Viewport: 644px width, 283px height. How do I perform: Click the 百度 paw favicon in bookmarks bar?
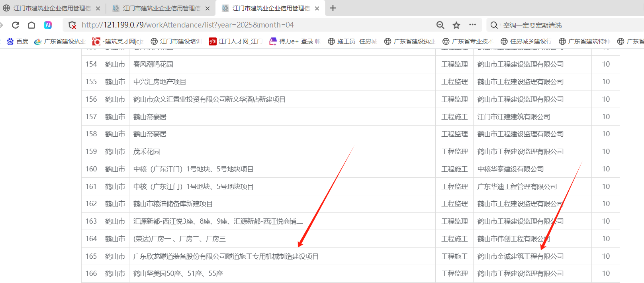click(x=10, y=41)
